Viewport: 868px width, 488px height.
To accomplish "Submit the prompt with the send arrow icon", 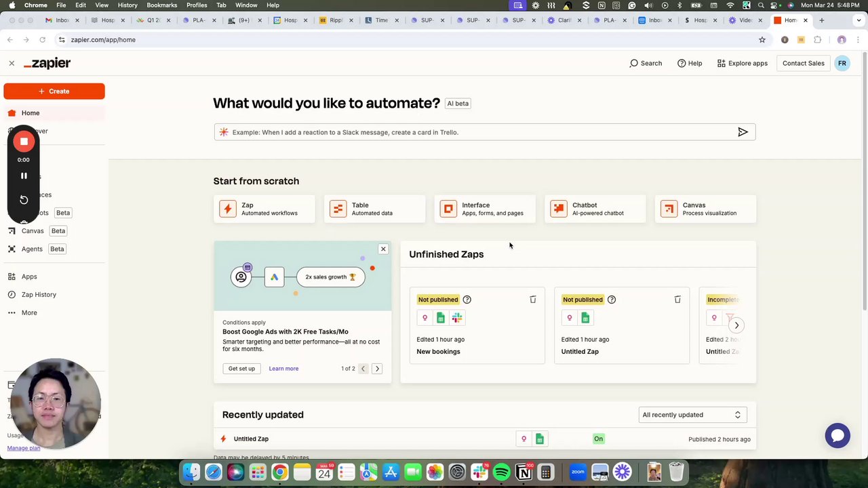I will pos(743,132).
